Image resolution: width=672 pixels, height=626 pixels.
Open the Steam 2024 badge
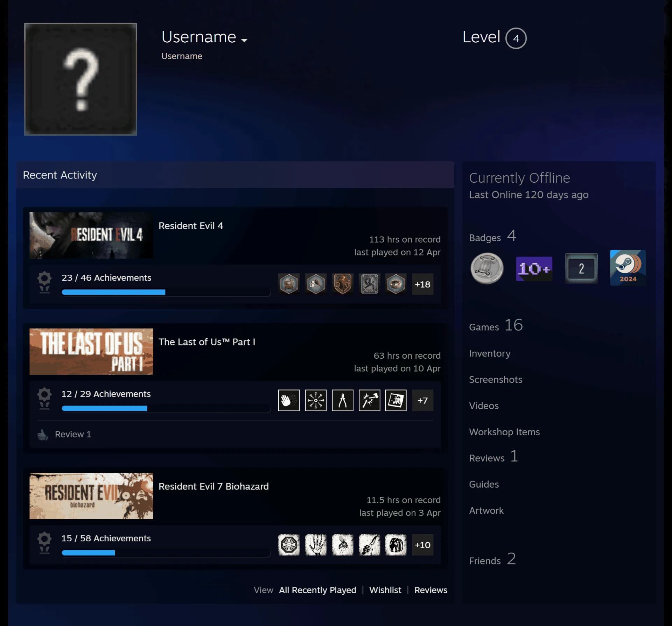(x=628, y=267)
